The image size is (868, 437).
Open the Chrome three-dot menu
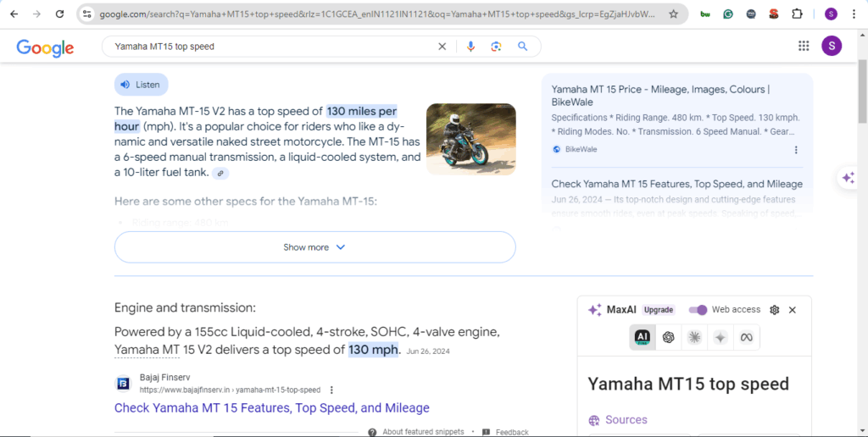[x=854, y=14]
